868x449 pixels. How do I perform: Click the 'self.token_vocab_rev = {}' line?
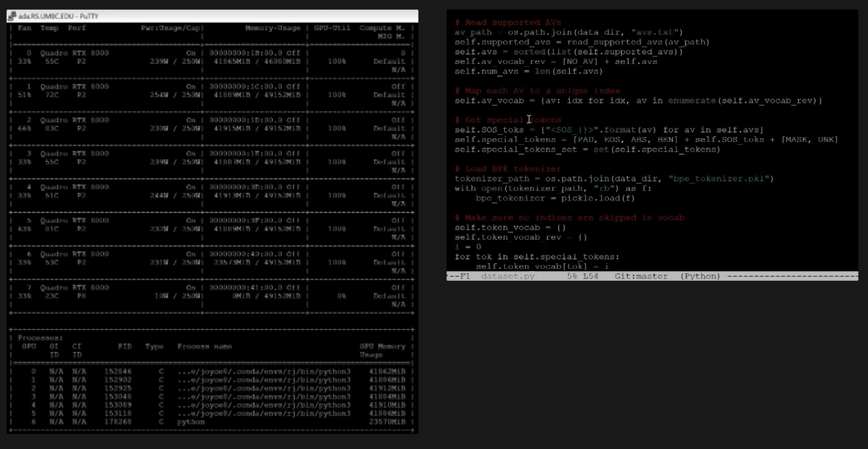(521, 237)
